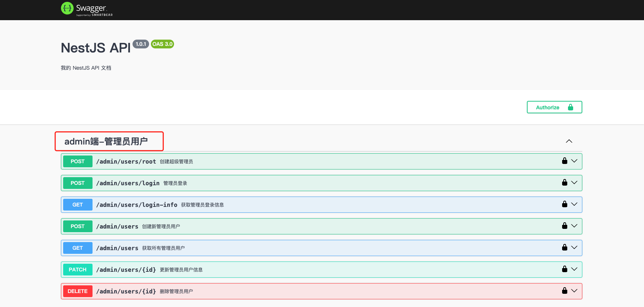The width and height of the screenshot is (644, 307).
Task: Click lock icon on PATCH /admin/users/{id}
Action: 565,269
